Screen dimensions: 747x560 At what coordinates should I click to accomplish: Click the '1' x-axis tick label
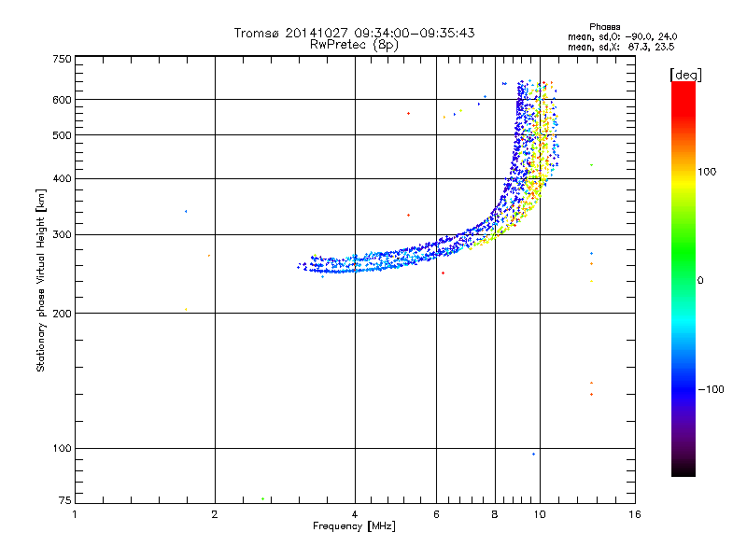75,514
